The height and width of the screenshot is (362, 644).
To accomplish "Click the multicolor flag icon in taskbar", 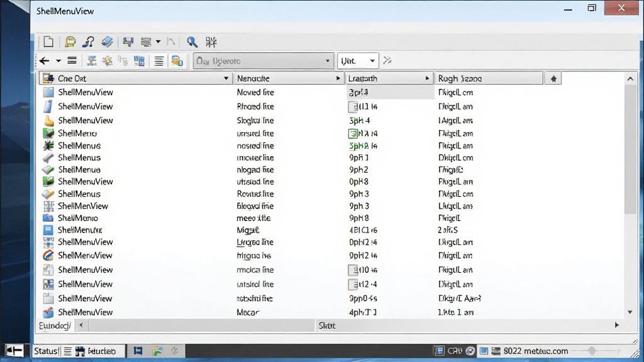I will 158,351.
